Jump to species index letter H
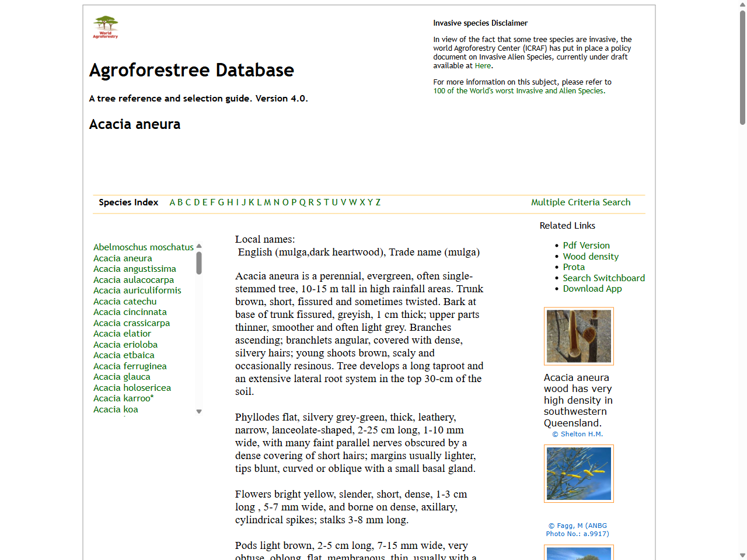This screenshot has width=747, height=560. click(x=230, y=202)
